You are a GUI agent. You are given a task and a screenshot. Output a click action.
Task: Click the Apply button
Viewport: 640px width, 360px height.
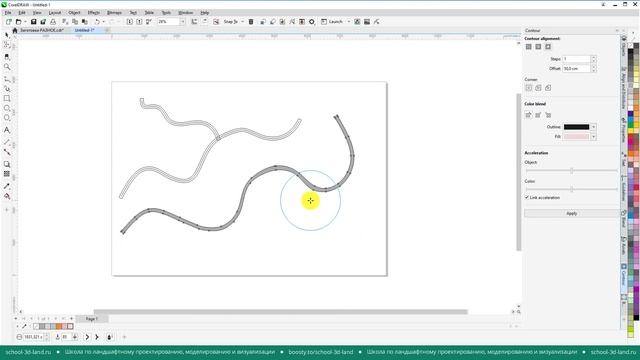[x=571, y=213]
